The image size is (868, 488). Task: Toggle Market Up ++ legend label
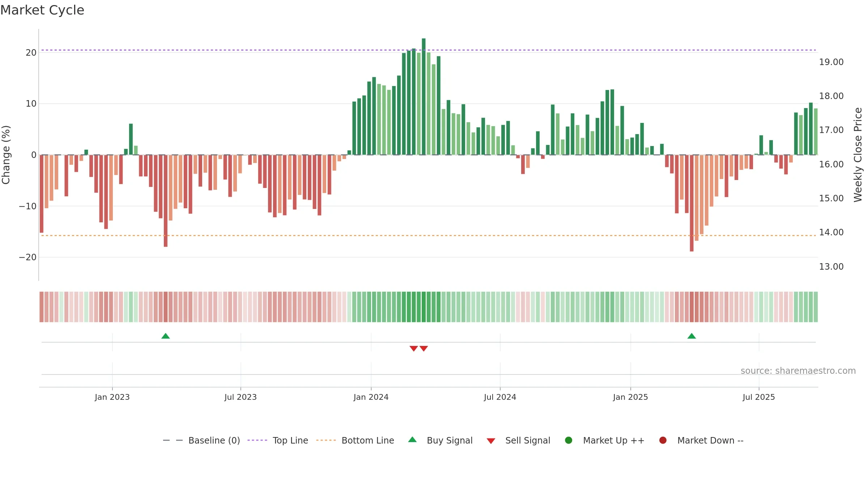[614, 440]
